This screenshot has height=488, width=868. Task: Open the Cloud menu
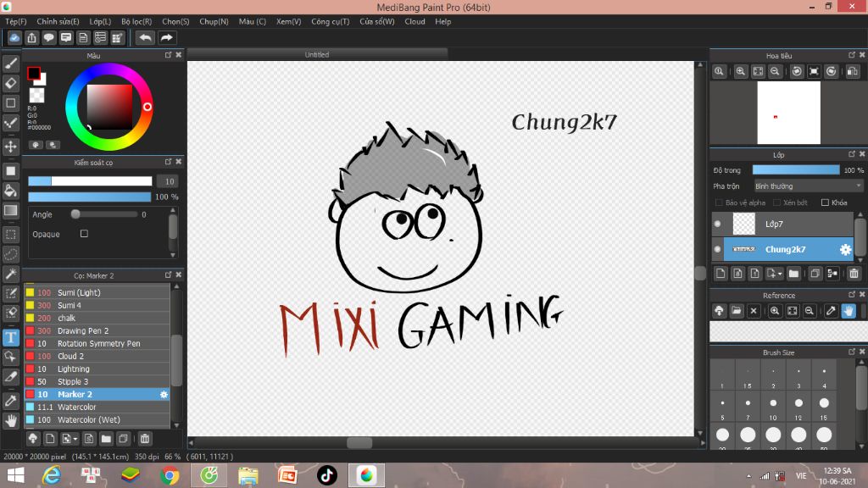tap(415, 21)
